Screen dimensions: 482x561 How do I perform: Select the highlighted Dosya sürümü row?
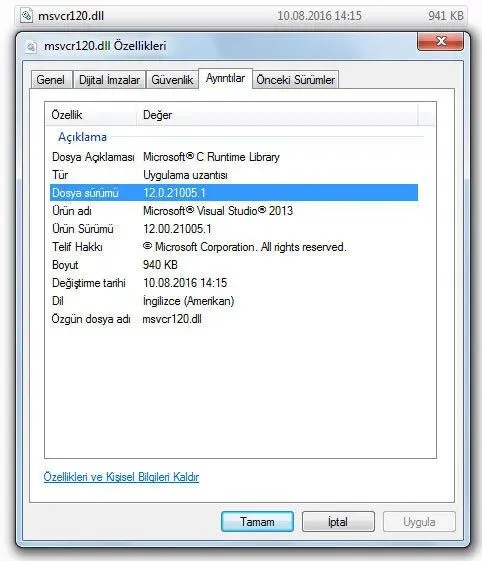pyautogui.click(x=234, y=193)
